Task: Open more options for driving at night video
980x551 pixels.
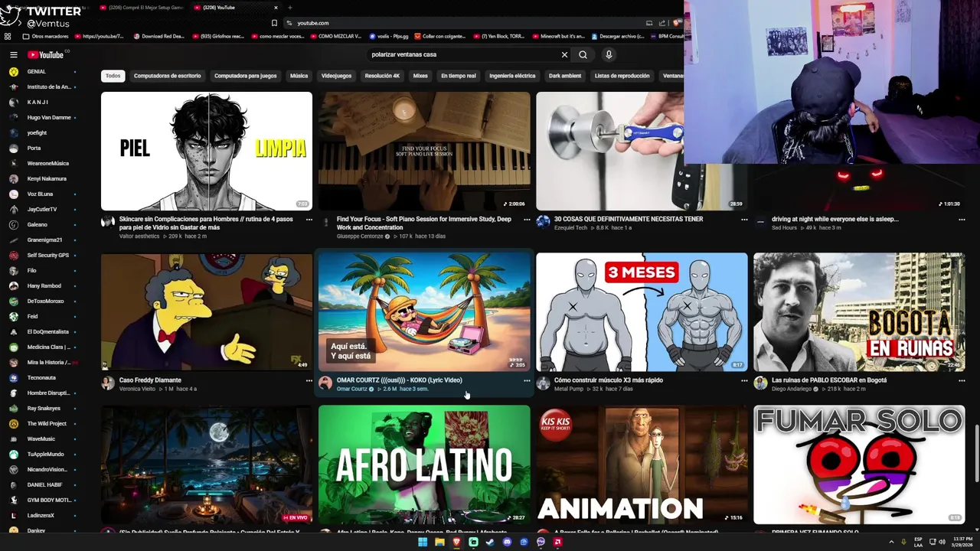Action: click(962, 219)
